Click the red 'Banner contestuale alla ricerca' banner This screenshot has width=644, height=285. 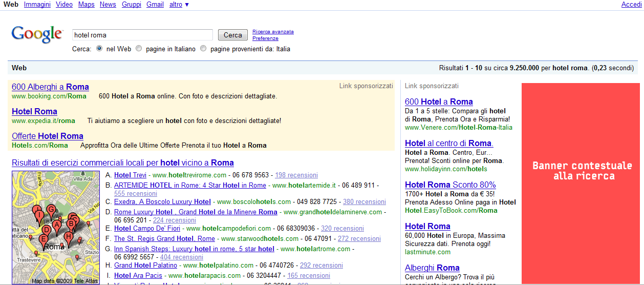(581, 184)
